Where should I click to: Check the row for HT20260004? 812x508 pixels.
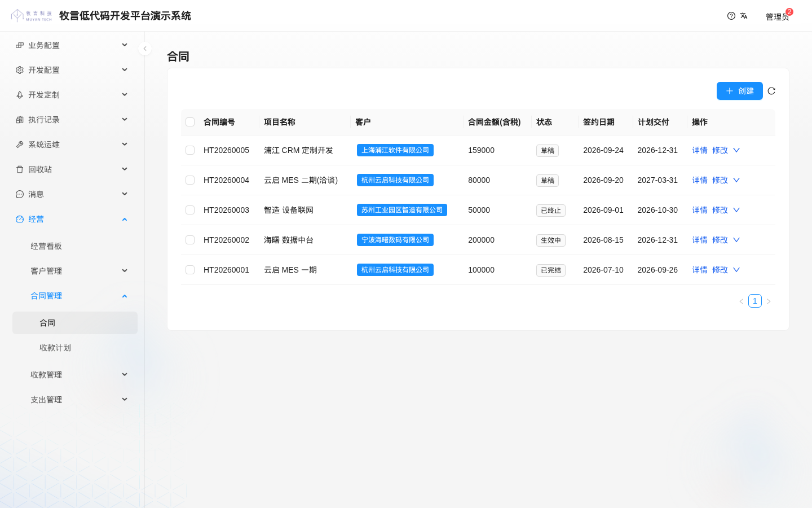click(x=190, y=180)
